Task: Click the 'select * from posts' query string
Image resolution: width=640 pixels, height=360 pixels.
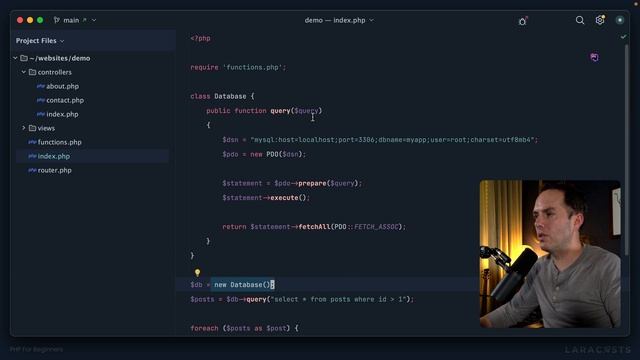Action: pyautogui.click(x=338, y=300)
